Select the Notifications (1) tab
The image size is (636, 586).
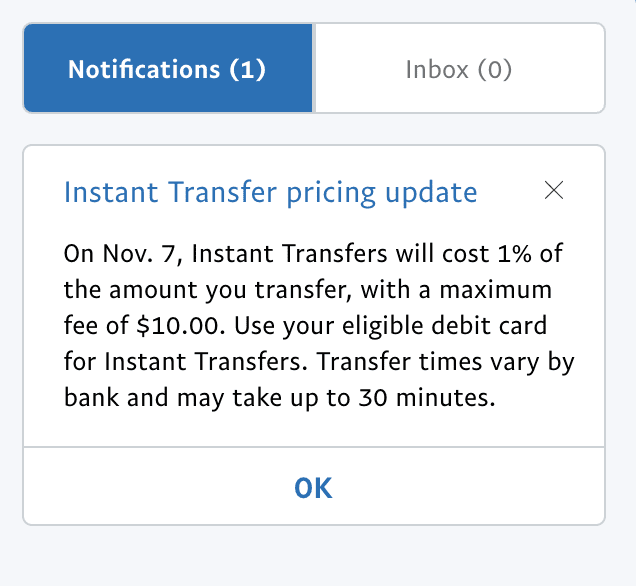(168, 68)
